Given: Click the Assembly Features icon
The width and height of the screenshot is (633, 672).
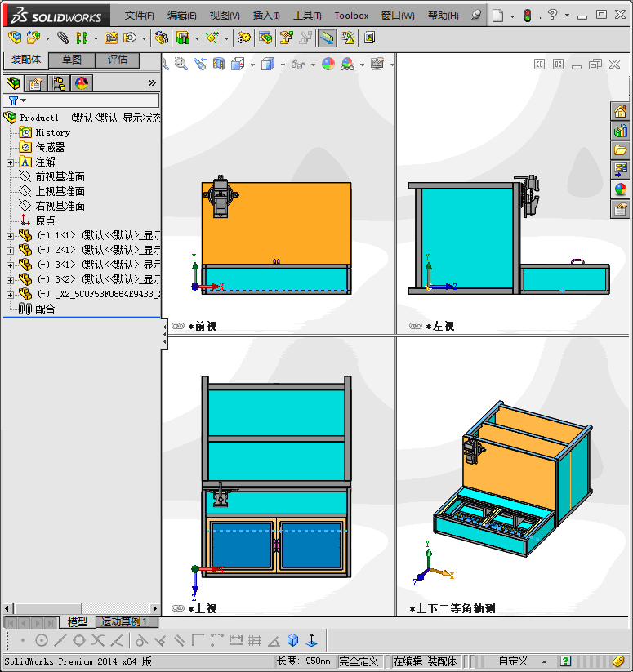Looking at the screenshot, I should [183, 38].
